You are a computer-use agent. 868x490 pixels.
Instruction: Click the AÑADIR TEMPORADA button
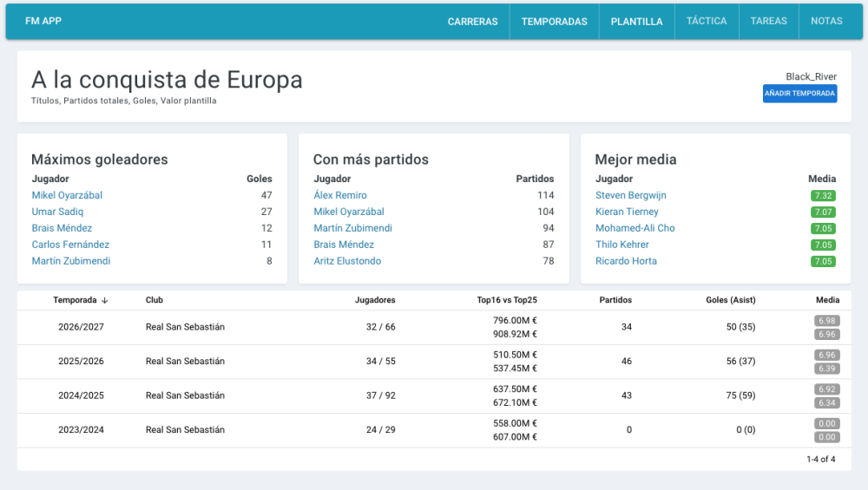(x=799, y=94)
